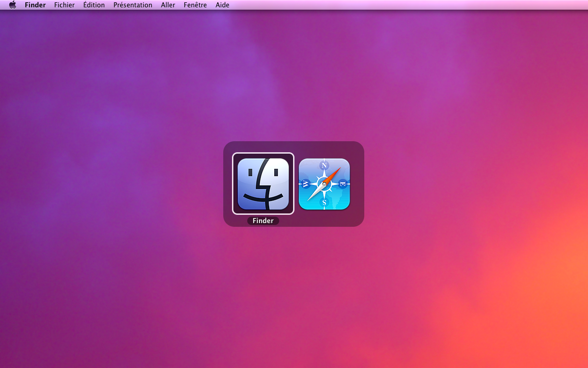Viewport: 588px width, 368px height.
Task: Click the Finder label under the switcher icon
Action: (263, 221)
